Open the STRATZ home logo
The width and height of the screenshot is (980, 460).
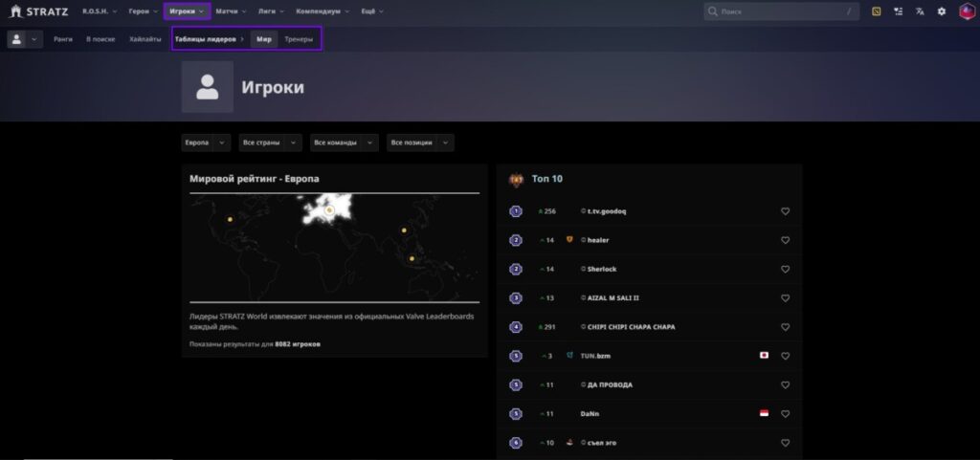(x=39, y=11)
